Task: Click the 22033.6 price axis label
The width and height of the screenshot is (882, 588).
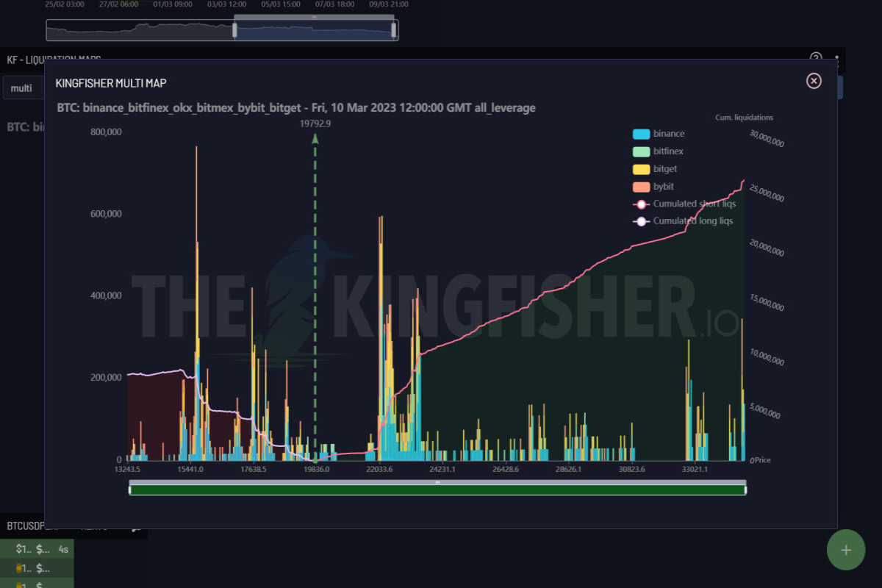Action: 379,470
